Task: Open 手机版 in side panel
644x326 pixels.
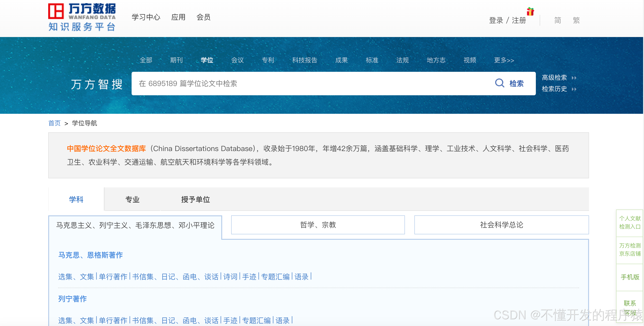Action: pyautogui.click(x=630, y=277)
